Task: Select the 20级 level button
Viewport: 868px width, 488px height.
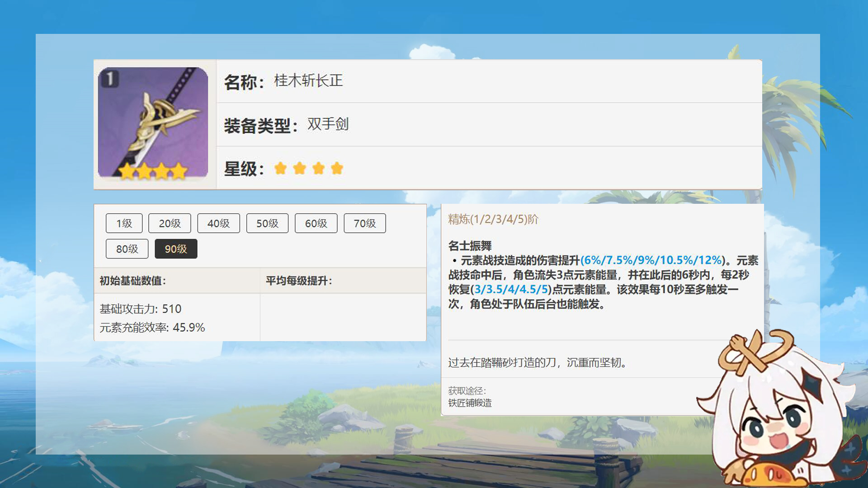Action: (170, 223)
